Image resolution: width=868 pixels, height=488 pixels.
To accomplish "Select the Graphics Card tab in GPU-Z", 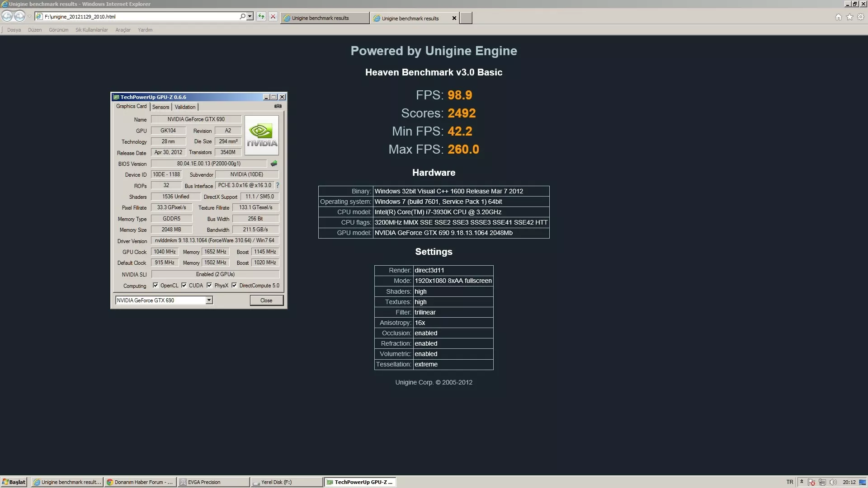I will [131, 106].
